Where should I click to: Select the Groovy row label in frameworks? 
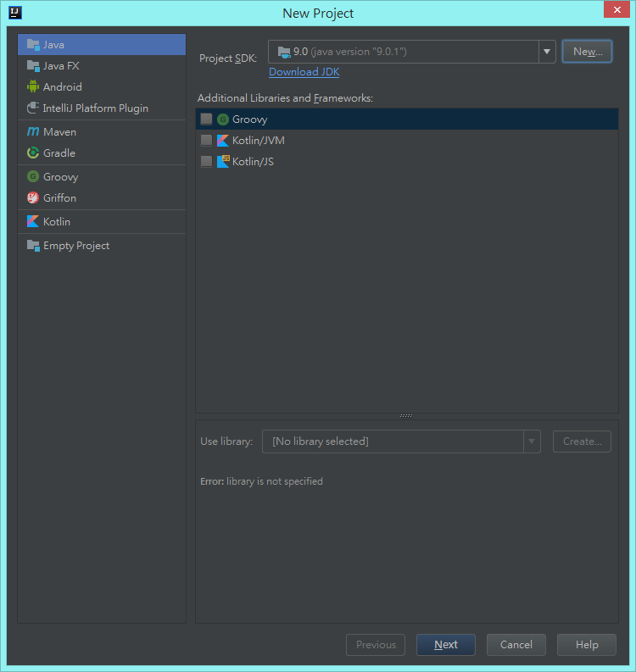click(x=249, y=119)
